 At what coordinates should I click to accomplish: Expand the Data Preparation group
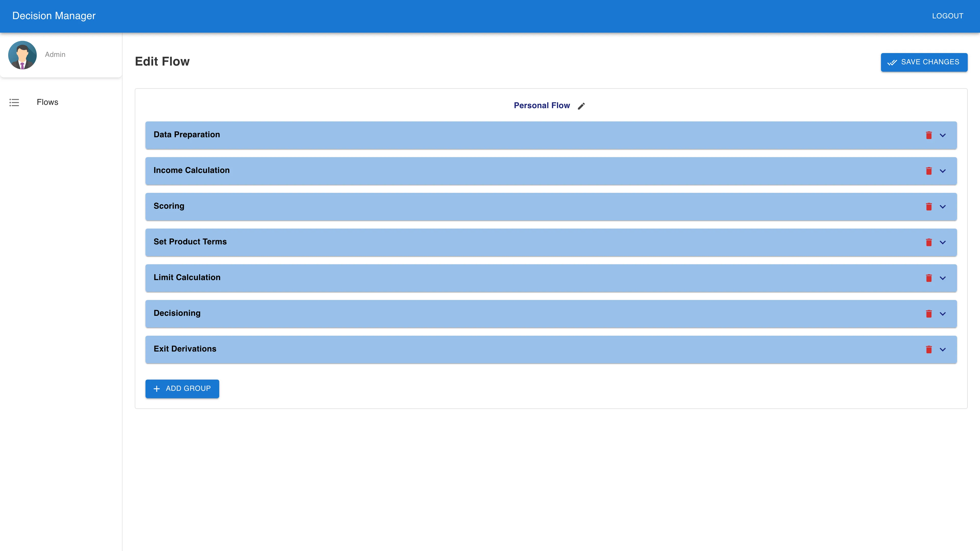pos(943,135)
